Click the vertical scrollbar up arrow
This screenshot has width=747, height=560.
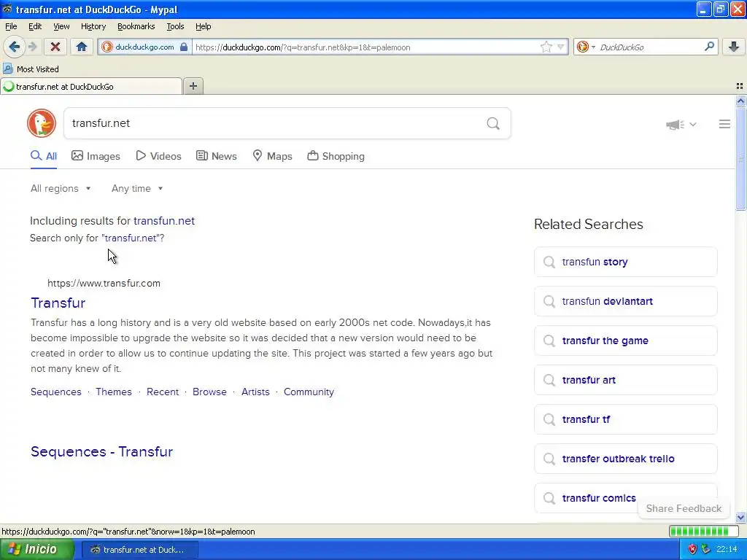(740, 101)
